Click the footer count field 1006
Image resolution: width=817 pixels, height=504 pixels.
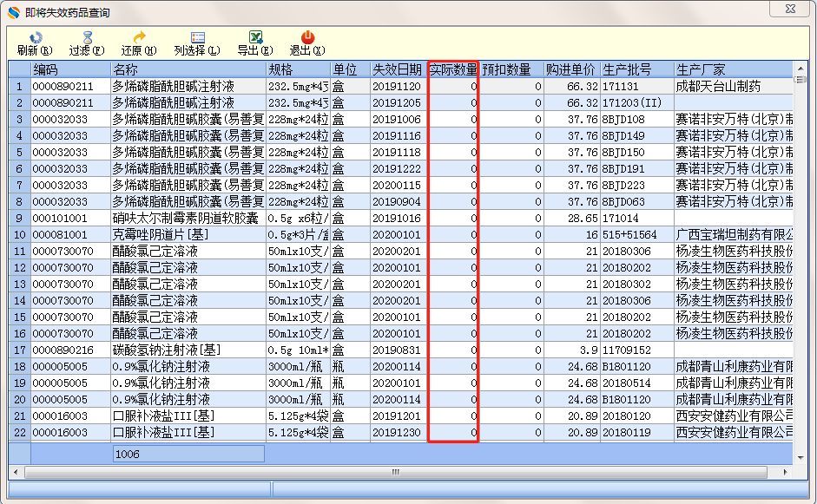point(188,454)
